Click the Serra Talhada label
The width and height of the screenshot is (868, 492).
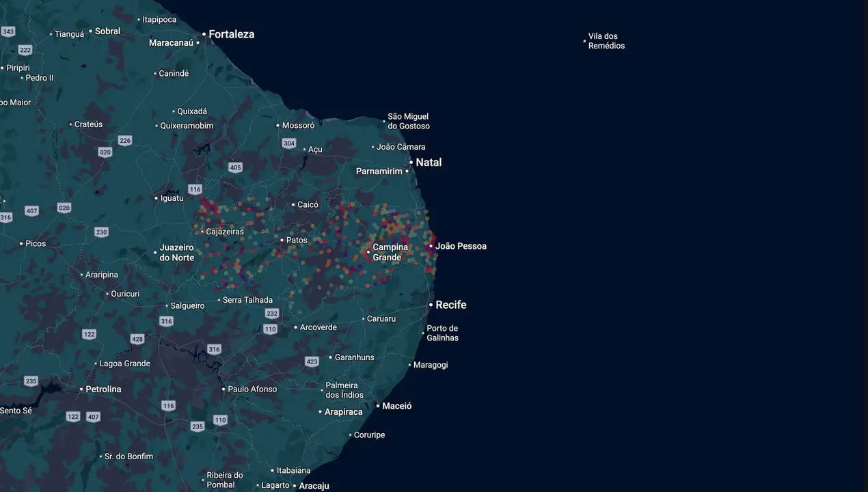(x=247, y=300)
